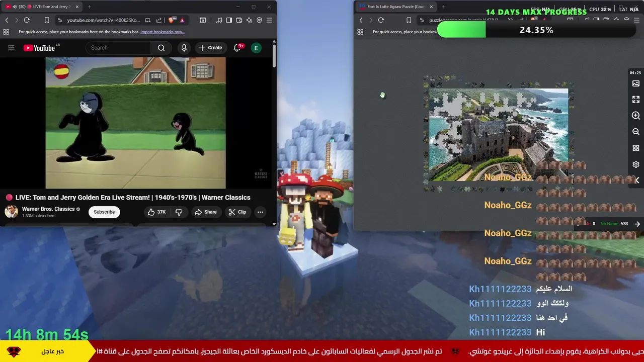
Task: Click the Clip button
Action: (x=237, y=212)
